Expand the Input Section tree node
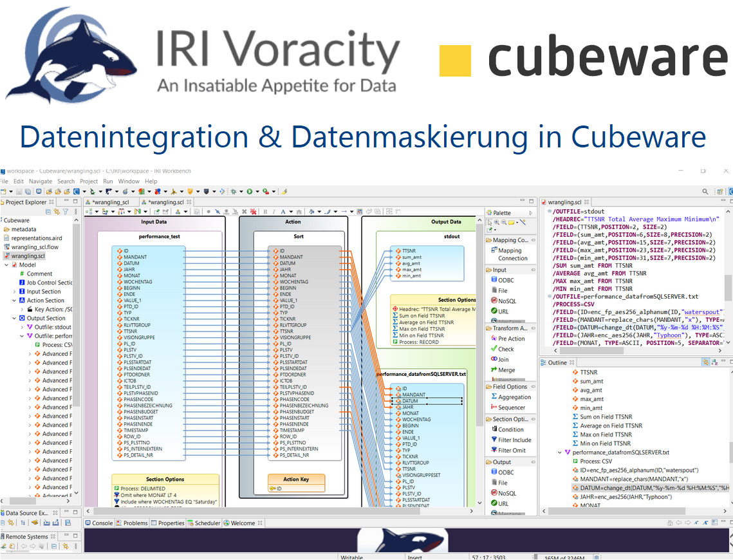This screenshot has width=733, height=560. pos(15,292)
